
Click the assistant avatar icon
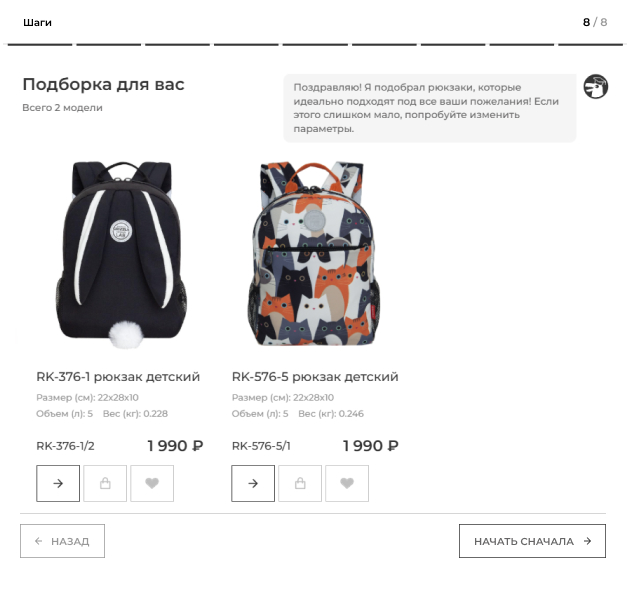[595, 86]
